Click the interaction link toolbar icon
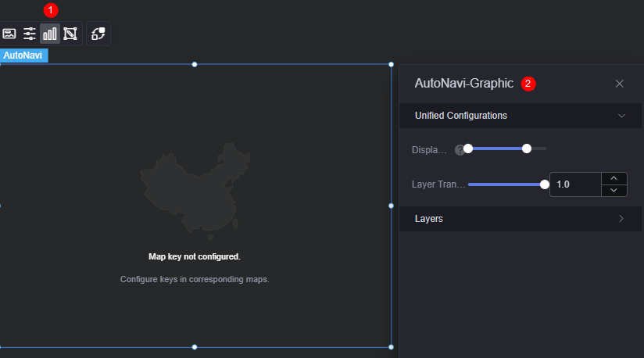The image size is (644, 358). tap(98, 34)
